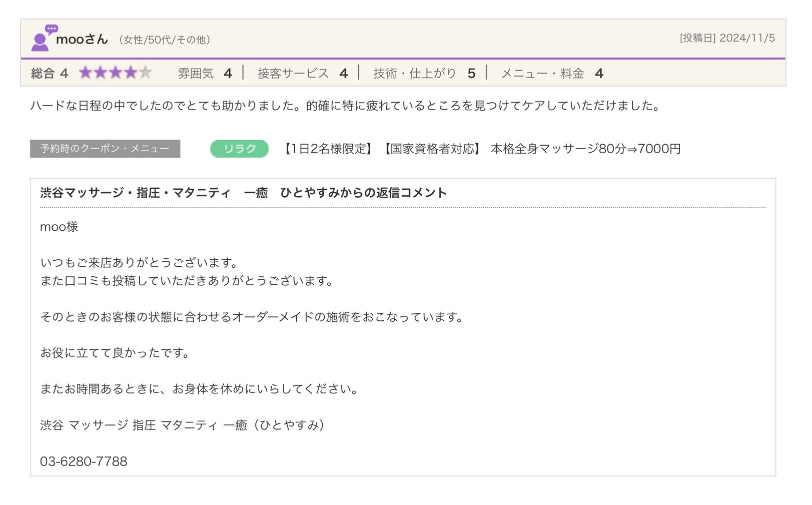
Task: Click the 雰囲気 4 rating
Action: pyautogui.click(x=205, y=74)
